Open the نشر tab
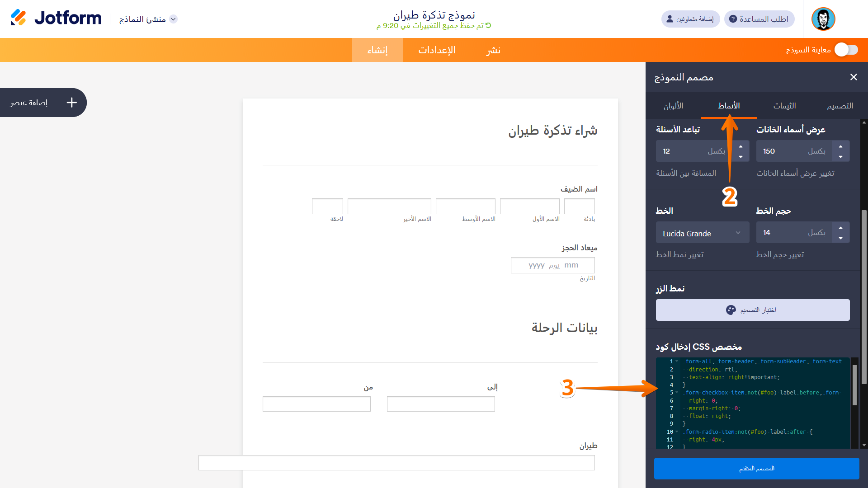 (x=493, y=50)
